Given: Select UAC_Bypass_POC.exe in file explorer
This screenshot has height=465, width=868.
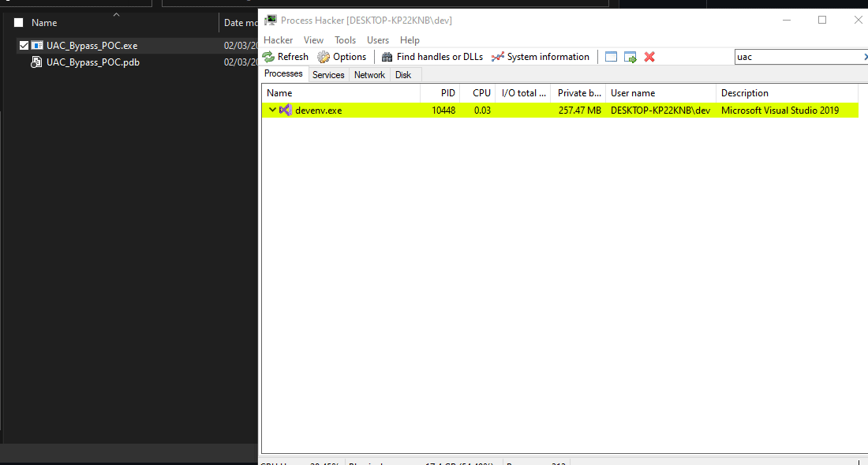Looking at the screenshot, I should coord(92,45).
